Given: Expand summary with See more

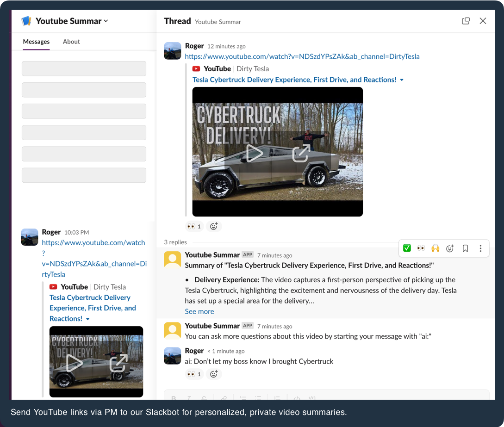Looking at the screenshot, I should click(x=199, y=311).
